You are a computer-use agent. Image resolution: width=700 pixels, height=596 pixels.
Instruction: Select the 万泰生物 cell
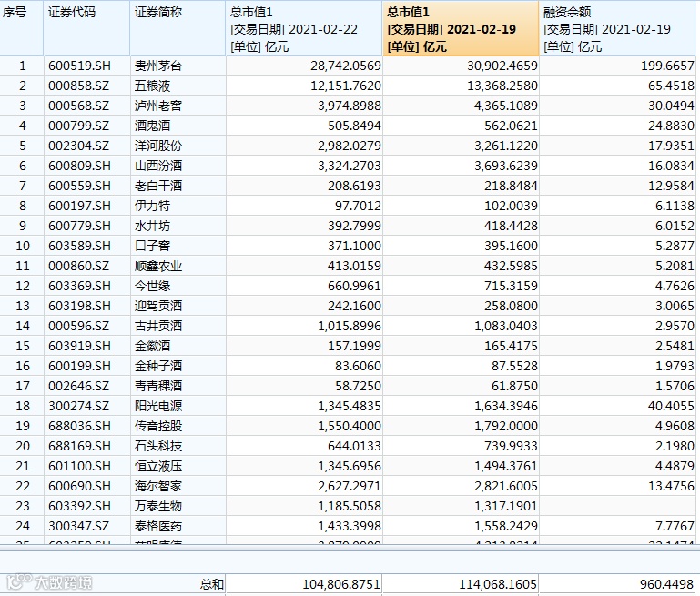click(158, 506)
